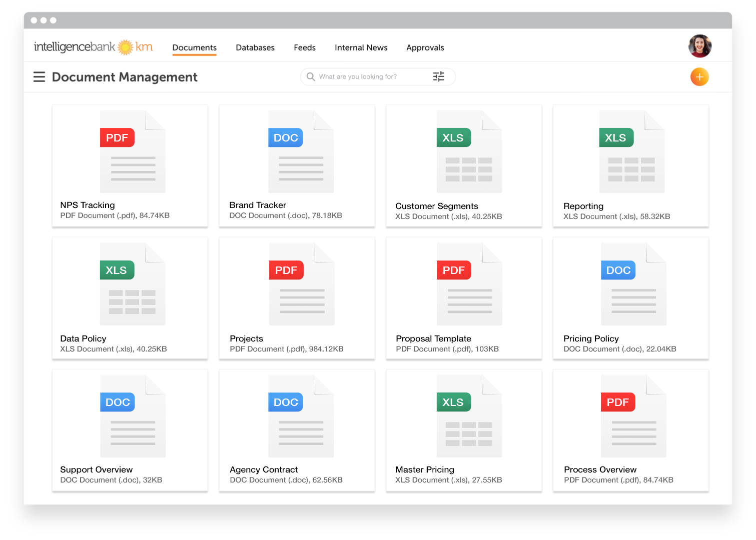Click the XLS icon on Customer Segments

point(454,137)
